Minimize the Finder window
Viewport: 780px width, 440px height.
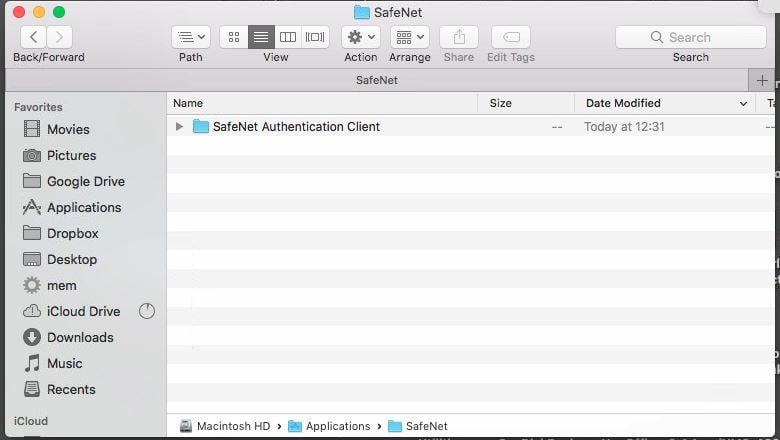pyautogui.click(x=39, y=12)
